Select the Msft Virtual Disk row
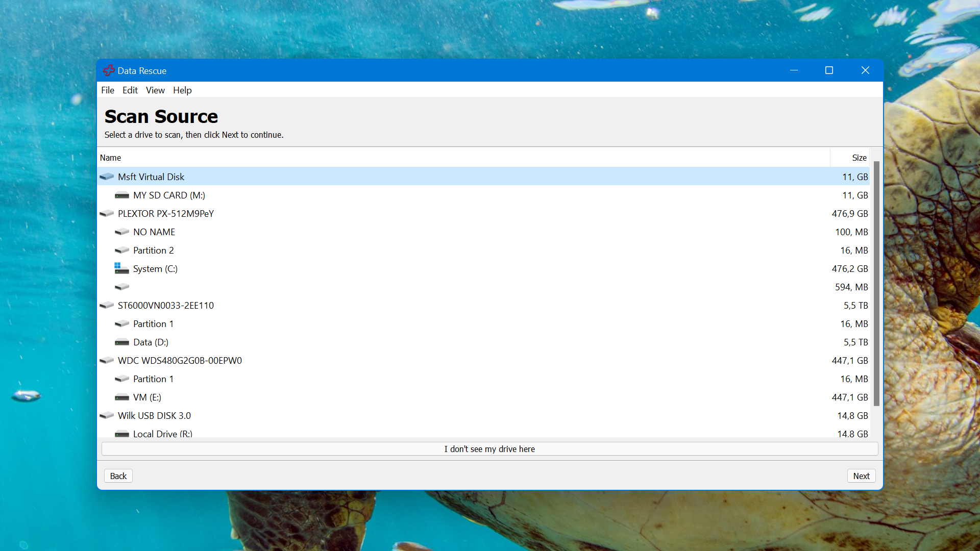The height and width of the screenshot is (551, 980). (484, 177)
